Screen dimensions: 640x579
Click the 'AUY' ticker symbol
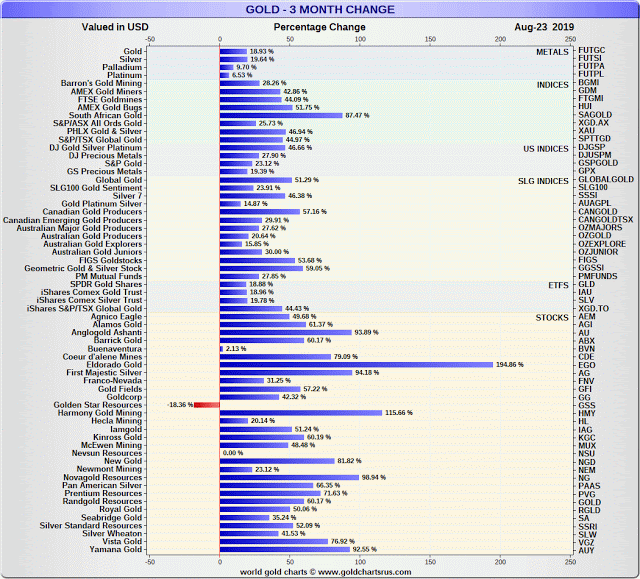pos(586,550)
